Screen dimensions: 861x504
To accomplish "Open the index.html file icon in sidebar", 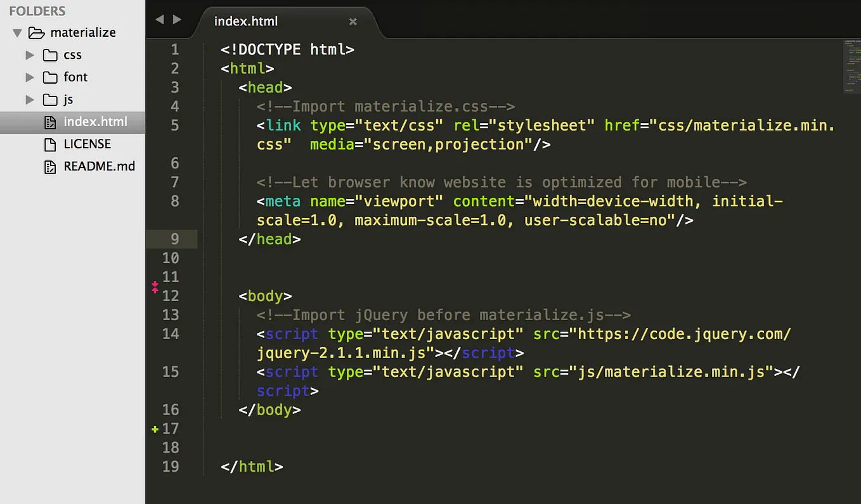I will point(50,122).
